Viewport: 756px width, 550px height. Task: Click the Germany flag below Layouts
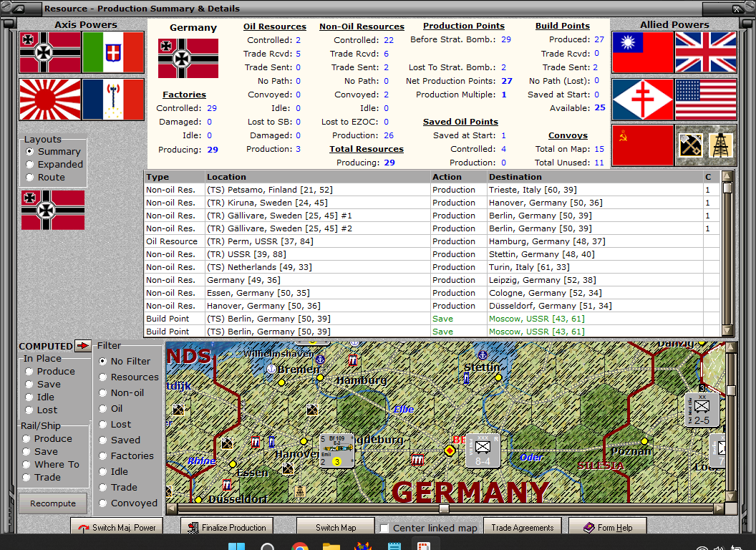(53, 210)
